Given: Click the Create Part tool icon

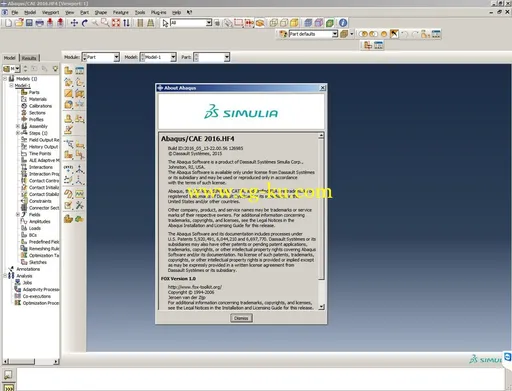Looking at the screenshot, I should click(69, 70).
